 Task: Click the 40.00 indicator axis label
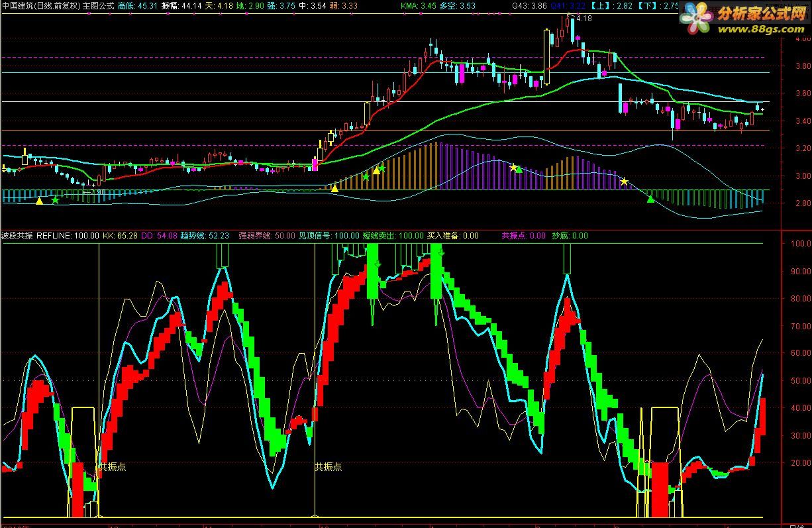coord(801,409)
